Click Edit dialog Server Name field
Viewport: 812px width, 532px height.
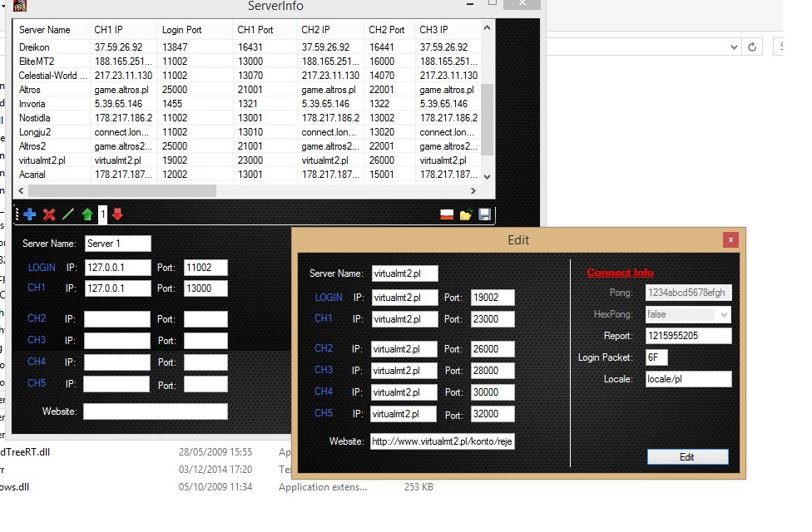[405, 273]
